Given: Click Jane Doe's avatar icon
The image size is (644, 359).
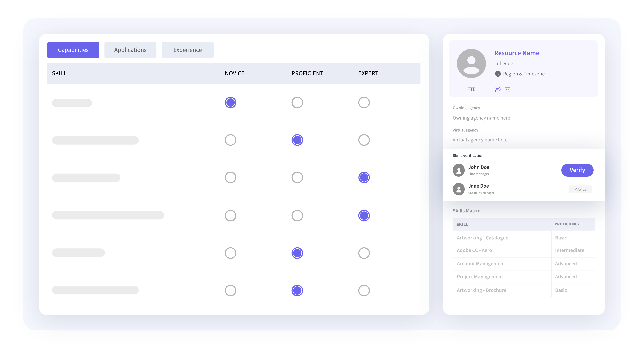Looking at the screenshot, I should (x=458, y=189).
